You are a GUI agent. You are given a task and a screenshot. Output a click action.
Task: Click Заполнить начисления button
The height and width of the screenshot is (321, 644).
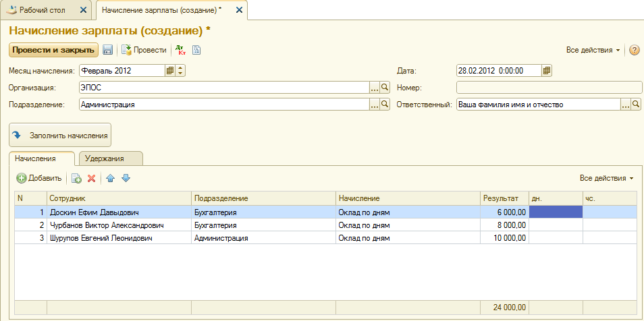click(x=60, y=135)
